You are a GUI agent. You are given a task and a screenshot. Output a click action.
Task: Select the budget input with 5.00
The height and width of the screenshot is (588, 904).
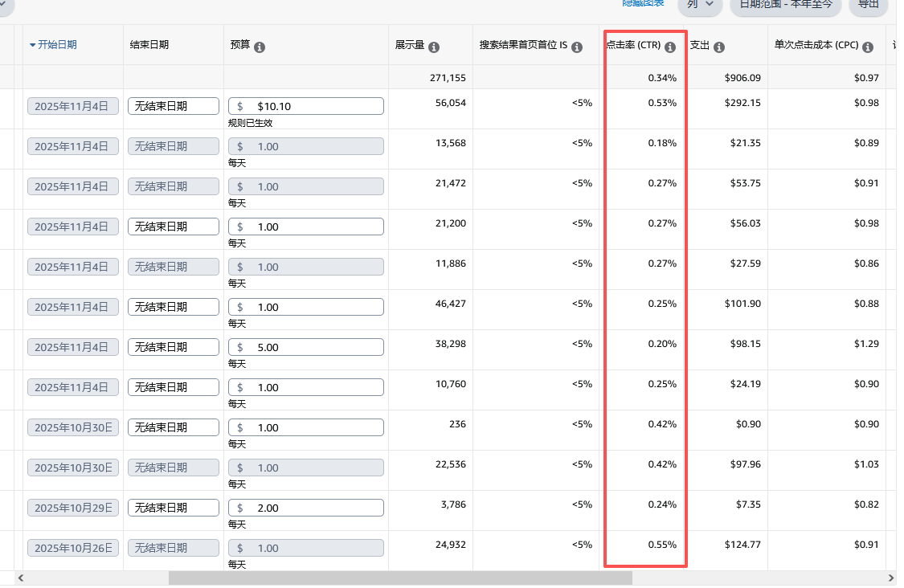pos(305,347)
